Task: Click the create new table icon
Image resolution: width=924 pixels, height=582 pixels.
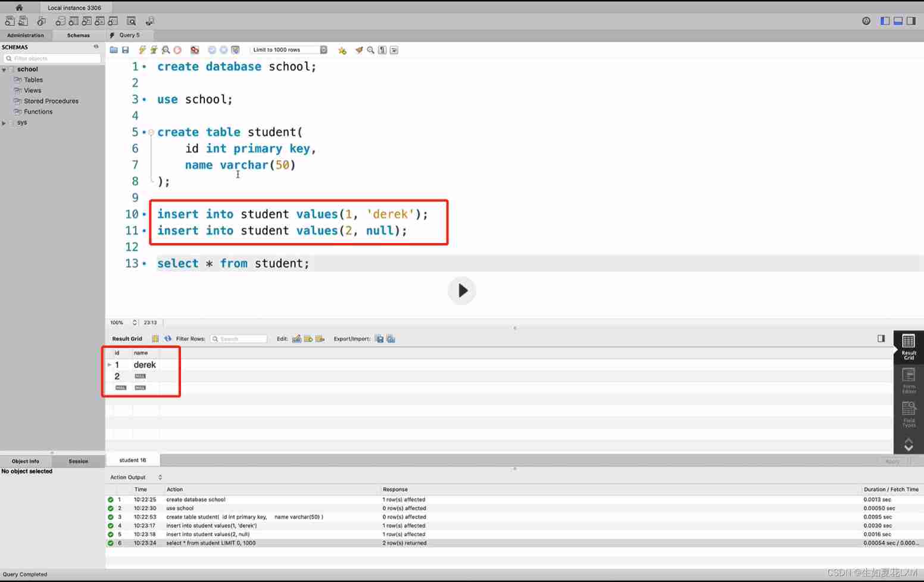Action: click(x=73, y=21)
